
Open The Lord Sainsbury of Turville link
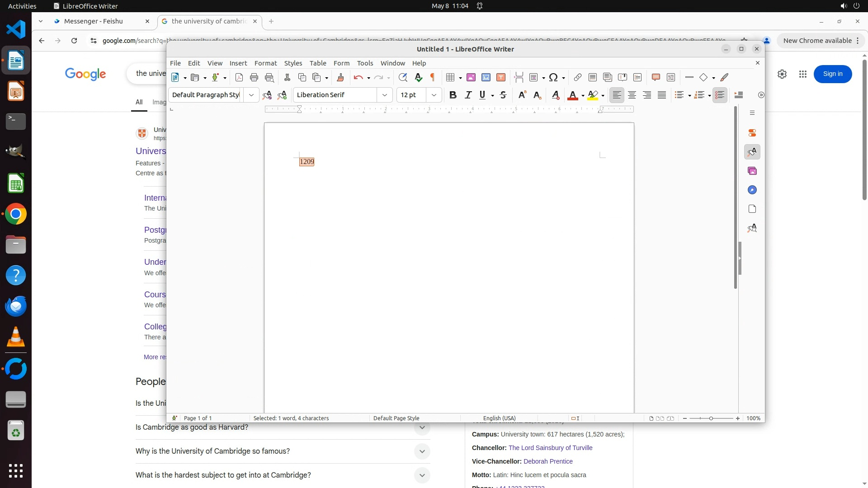point(550,448)
